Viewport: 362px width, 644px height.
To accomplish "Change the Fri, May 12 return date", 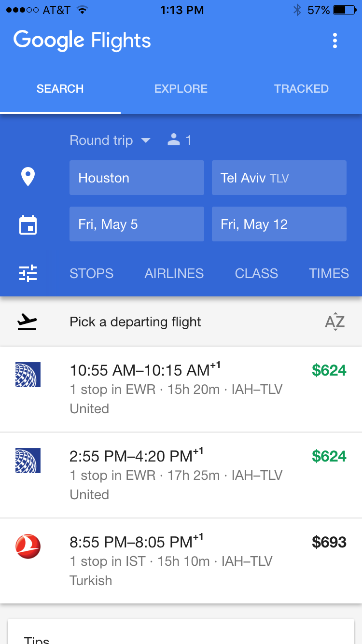I will [x=279, y=224].
